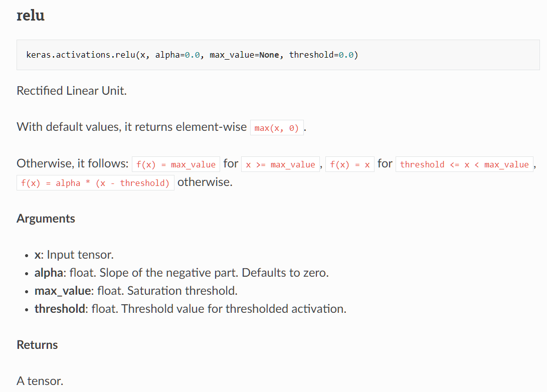This screenshot has height=392, width=547.
Task: Click threshold <= x < max_value snippet
Action: pyautogui.click(x=464, y=164)
